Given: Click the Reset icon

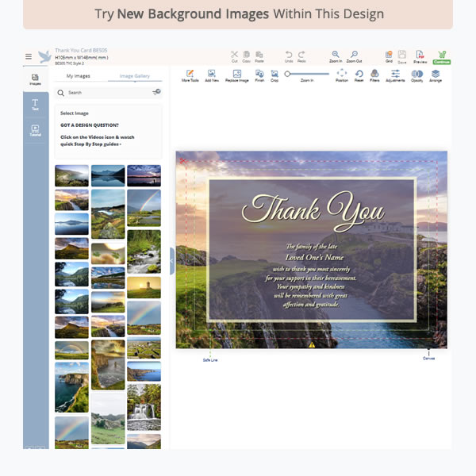Looking at the screenshot, I should click(x=359, y=75).
